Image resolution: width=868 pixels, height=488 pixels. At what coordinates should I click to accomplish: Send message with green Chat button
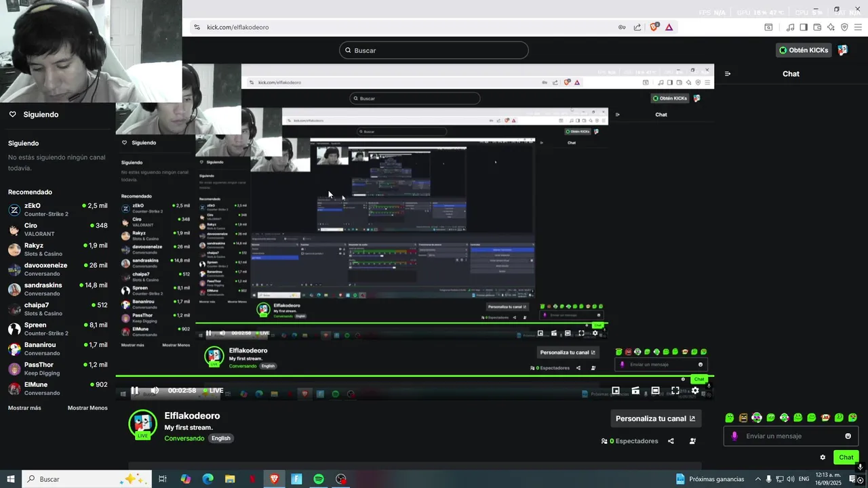click(x=846, y=457)
